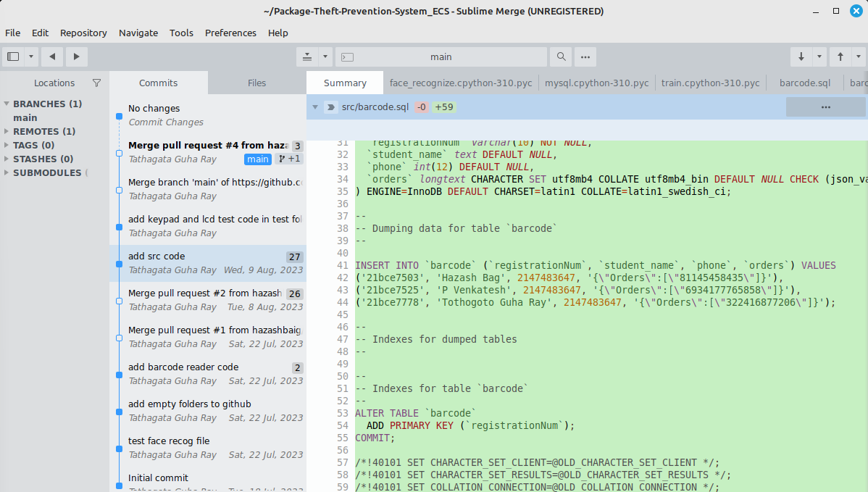This screenshot has height=492, width=868.
Task: Open search with the magnifier icon
Action: 561,56
